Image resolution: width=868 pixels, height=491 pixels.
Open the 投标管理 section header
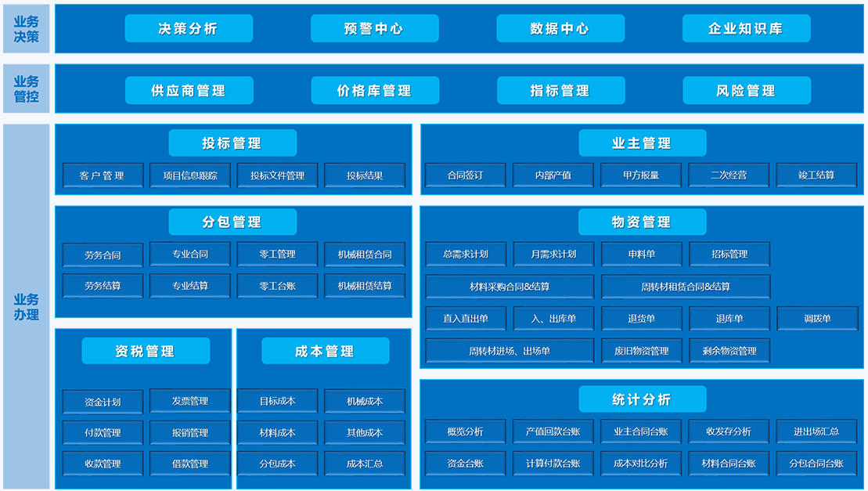tap(232, 143)
